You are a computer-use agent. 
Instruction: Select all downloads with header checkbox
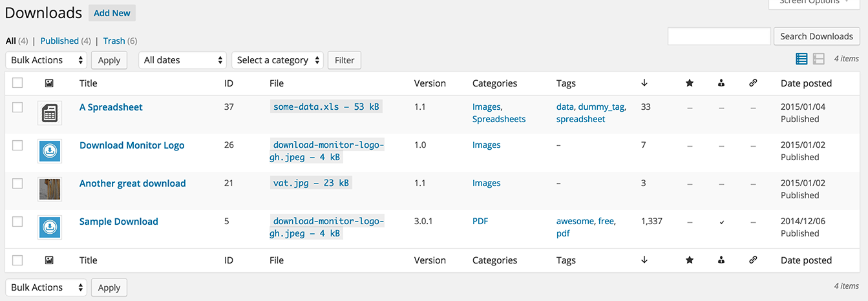click(x=17, y=83)
